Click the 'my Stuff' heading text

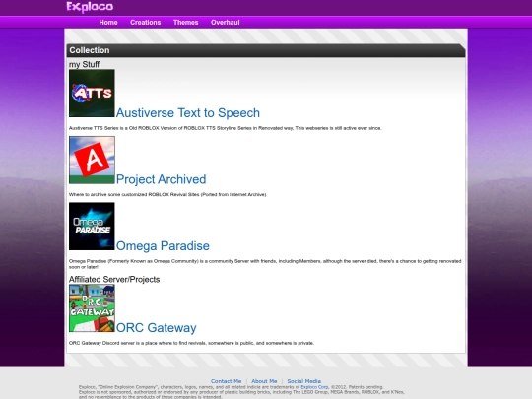[x=84, y=64]
